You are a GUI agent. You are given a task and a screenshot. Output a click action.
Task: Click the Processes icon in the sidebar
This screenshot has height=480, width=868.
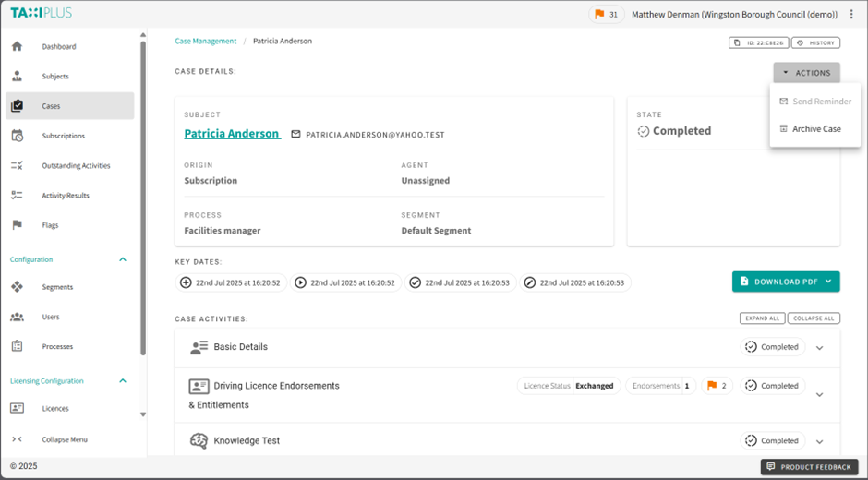18,346
